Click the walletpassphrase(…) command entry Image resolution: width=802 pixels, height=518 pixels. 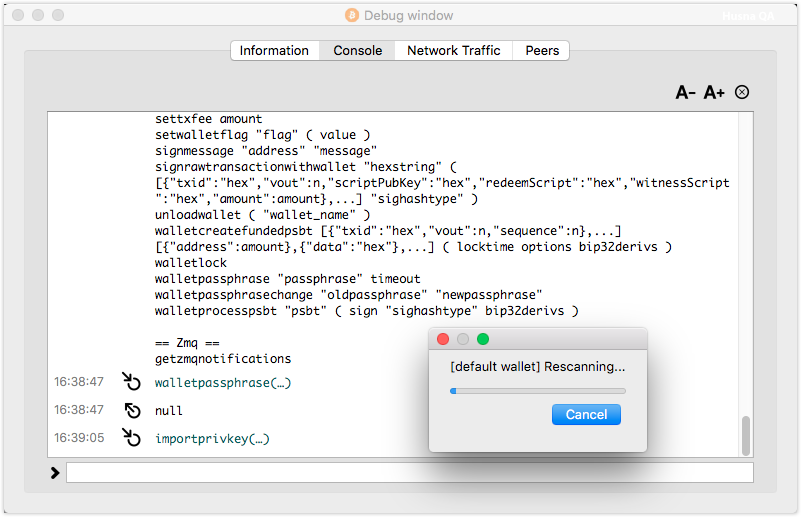[x=223, y=383]
